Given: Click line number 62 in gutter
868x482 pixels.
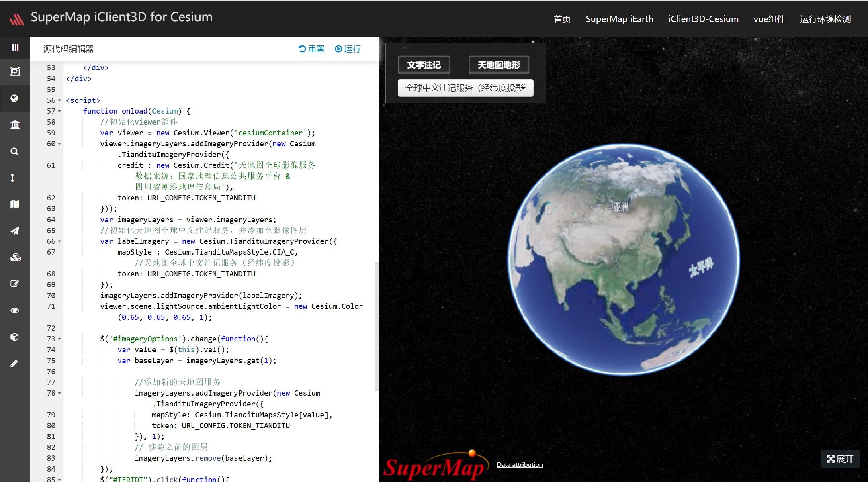Looking at the screenshot, I should [51, 198].
